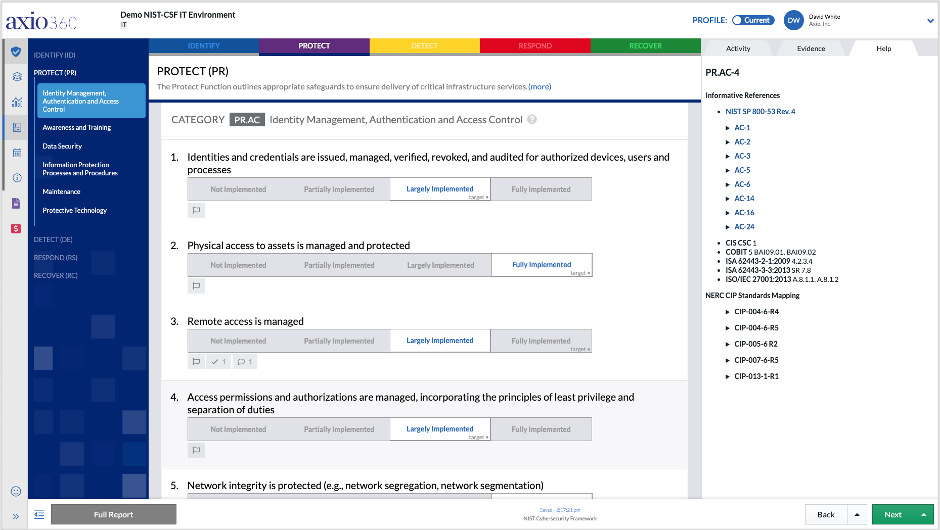Expand sidebar with double chevron icon
This screenshot has height=530, width=940.
click(x=16, y=516)
